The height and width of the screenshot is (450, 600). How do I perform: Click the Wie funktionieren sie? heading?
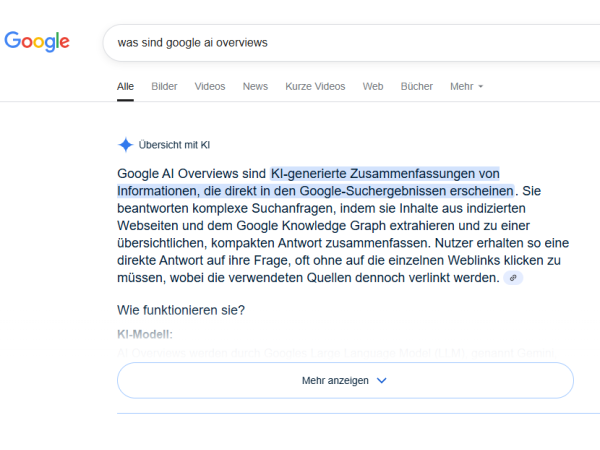(x=181, y=310)
